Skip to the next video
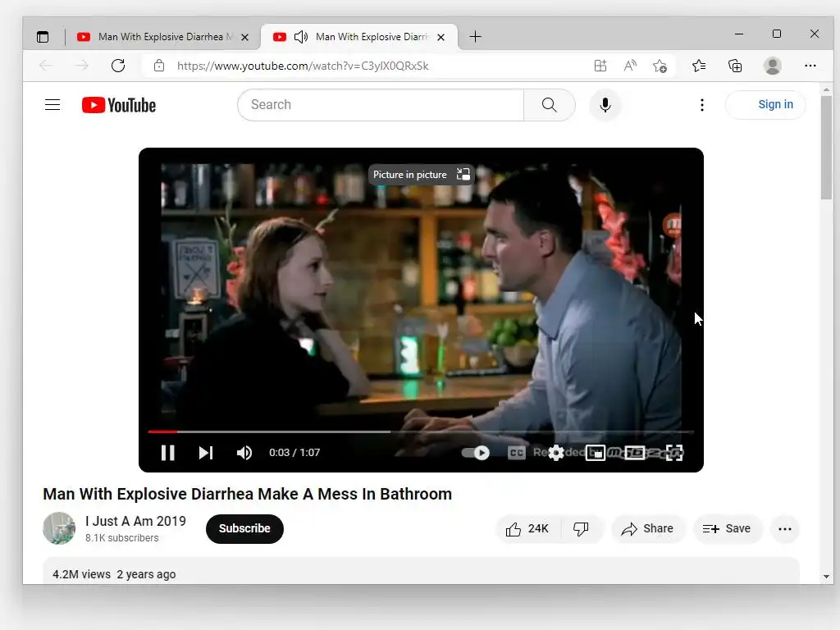This screenshot has height=630, width=840. [x=206, y=453]
